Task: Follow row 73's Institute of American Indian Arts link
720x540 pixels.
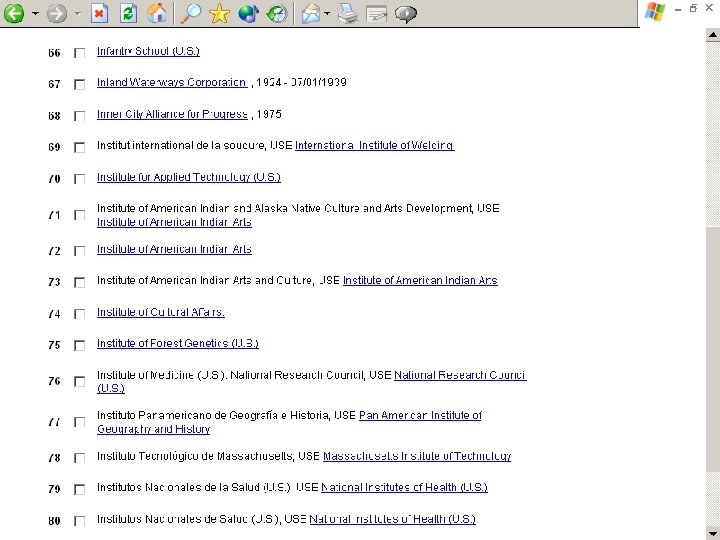Action: 420,280
